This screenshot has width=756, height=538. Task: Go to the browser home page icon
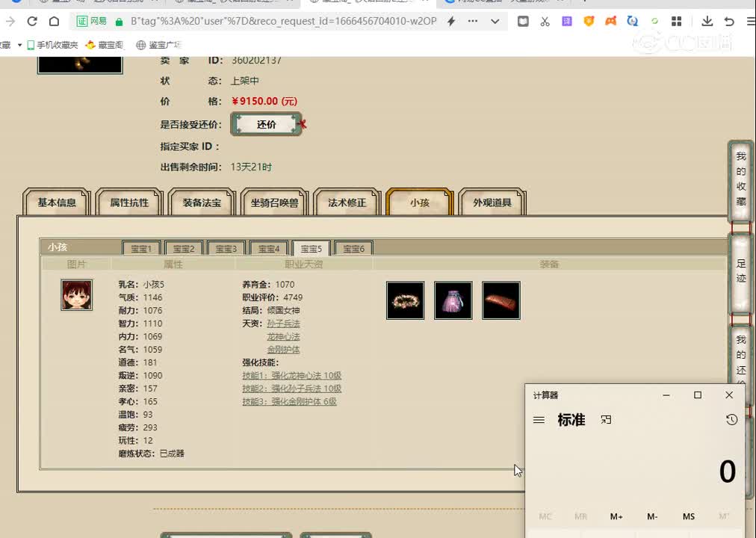[x=54, y=21]
